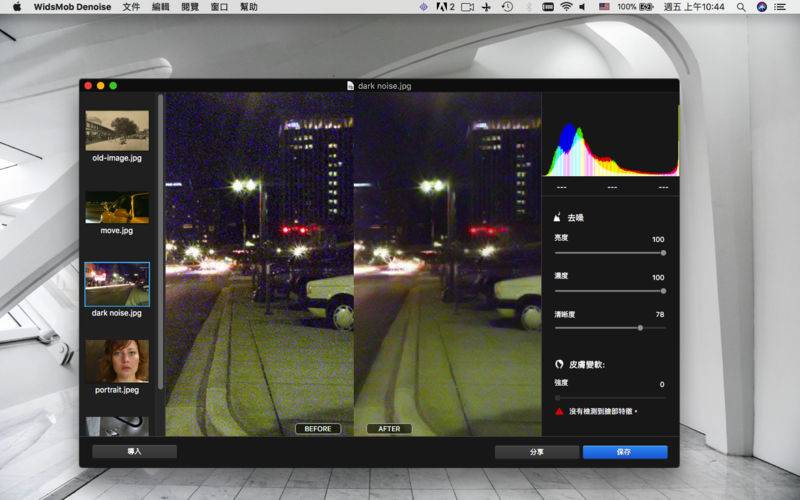This screenshot has height=500, width=800.
Task: Click the 去噪 denoise section icon
Action: [558, 217]
